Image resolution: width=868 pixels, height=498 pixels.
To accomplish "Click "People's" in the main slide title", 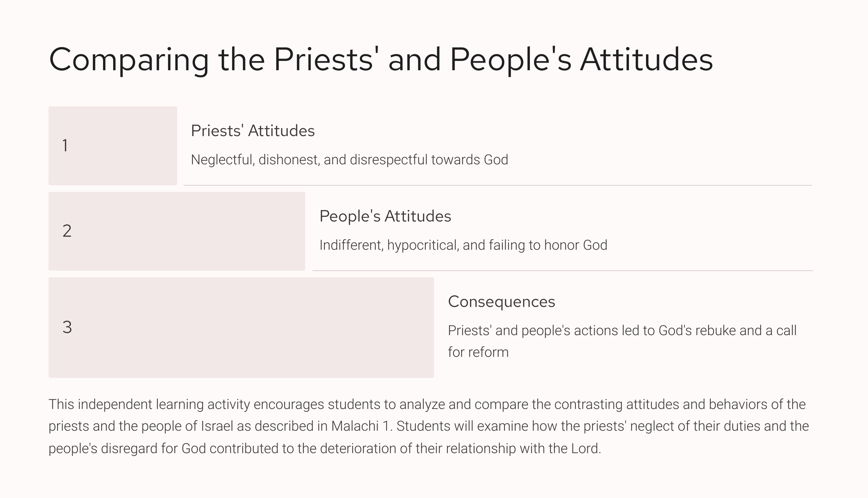I will pos(510,60).
